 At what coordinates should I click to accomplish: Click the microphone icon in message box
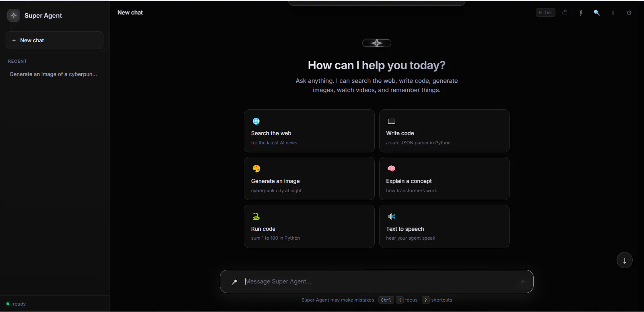(x=234, y=282)
